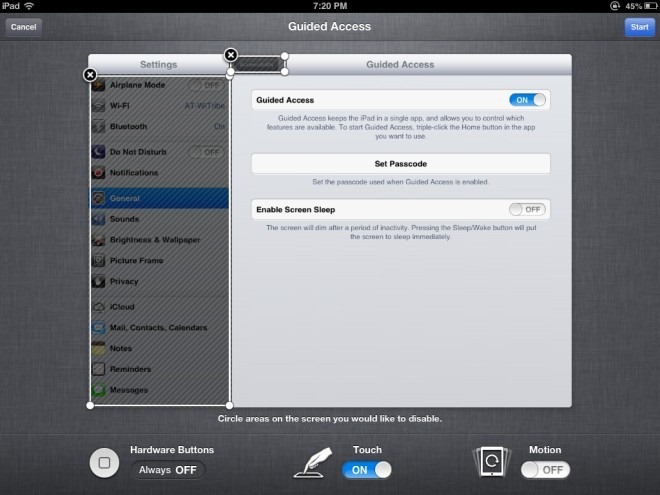This screenshot has width=660, height=495.
Task: Tap the Touch hand icon
Action: click(x=313, y=463)
